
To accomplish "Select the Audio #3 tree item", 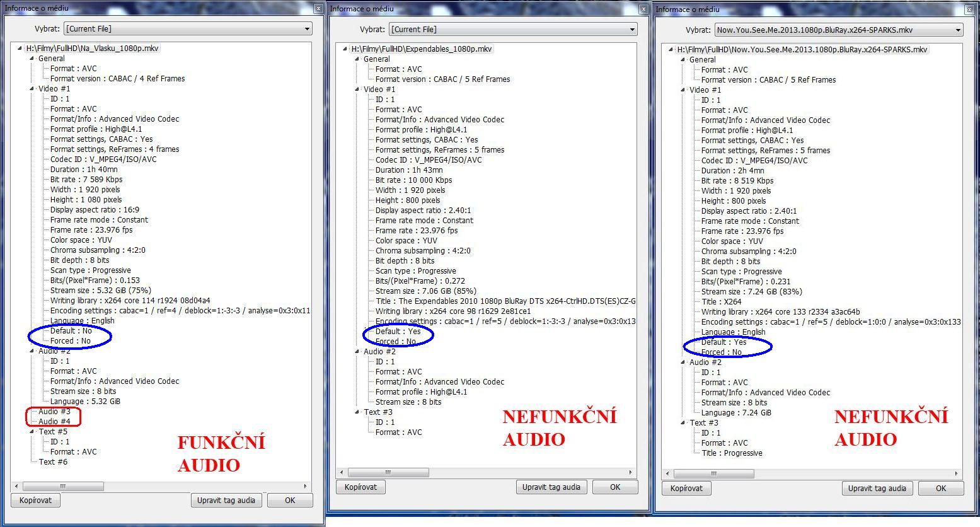I will (54, 412).
